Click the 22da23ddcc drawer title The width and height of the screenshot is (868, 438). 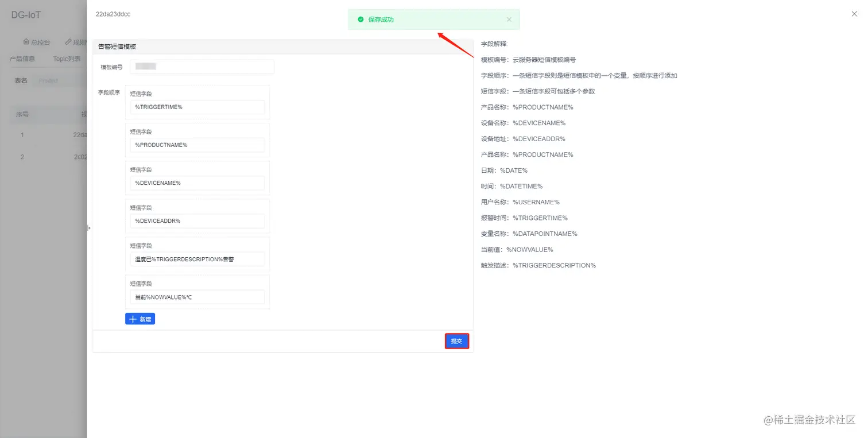coord(113,14)
